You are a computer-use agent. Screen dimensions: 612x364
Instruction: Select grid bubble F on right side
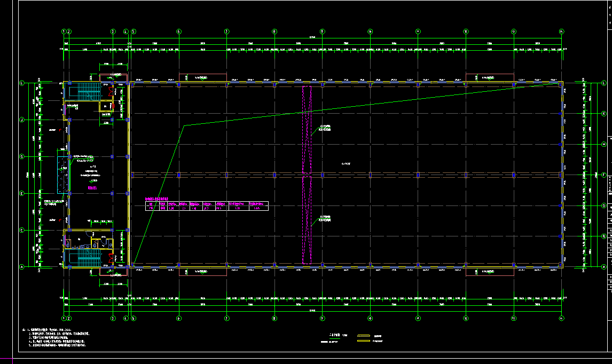pyautogui.click(x=603, y=175)
